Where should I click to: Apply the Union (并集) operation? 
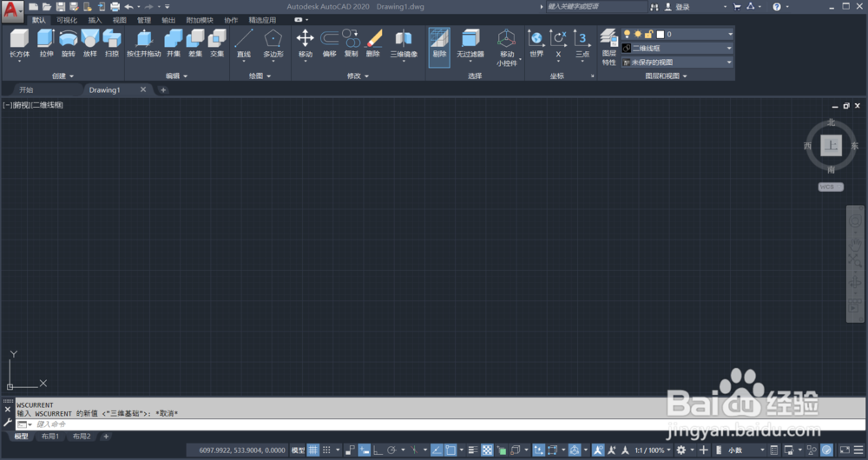click(x=174, y=43)
